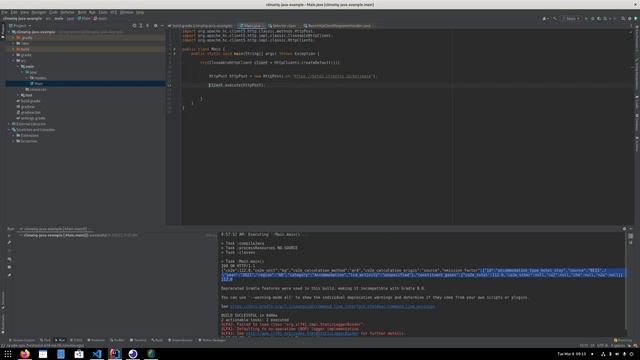Viewport: 640px width, 360px height.
Task: Switch to the build.gradle editor tab
Action: tap(200, 26)
